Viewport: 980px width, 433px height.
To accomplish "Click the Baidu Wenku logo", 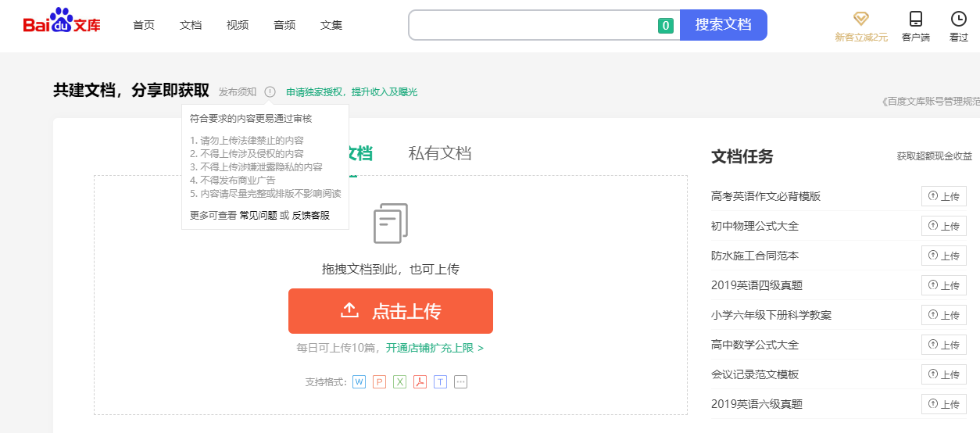I will pos(62,24).
